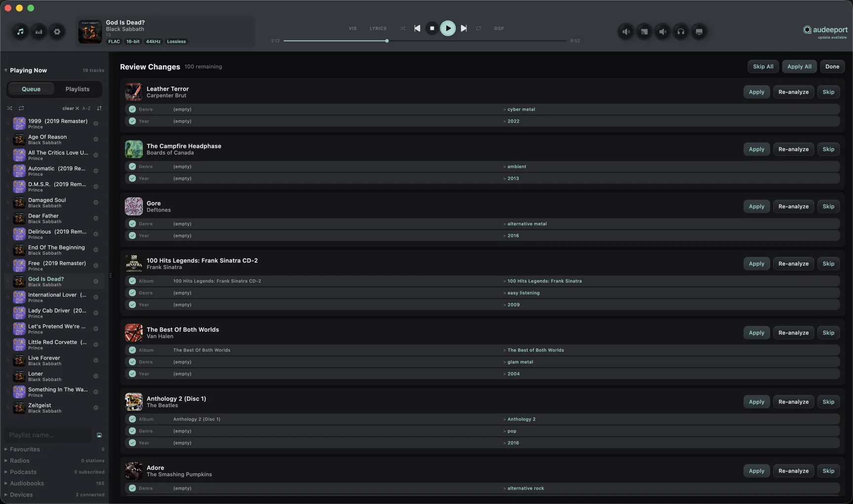
Task: Remove 'Damaged Soul' from queue
Action: [x=96, y=202]
